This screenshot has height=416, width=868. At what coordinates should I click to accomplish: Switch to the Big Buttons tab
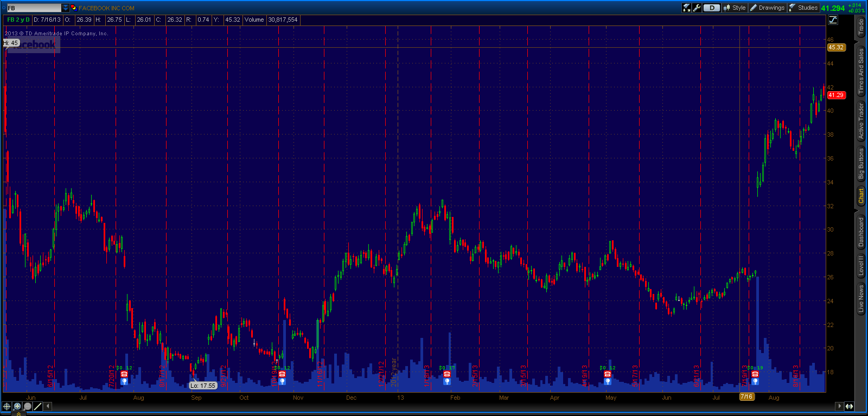pyautogui.click(x=861, y=164)
